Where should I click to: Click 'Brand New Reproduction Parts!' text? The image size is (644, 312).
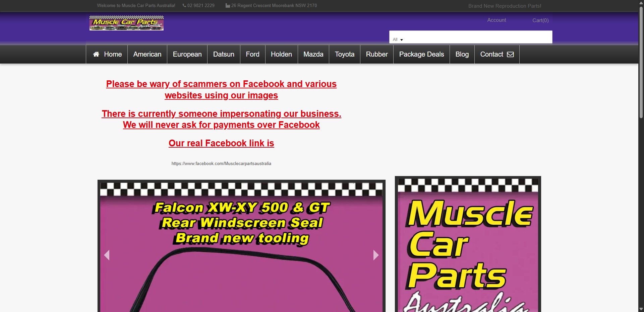tap(505, 6)
